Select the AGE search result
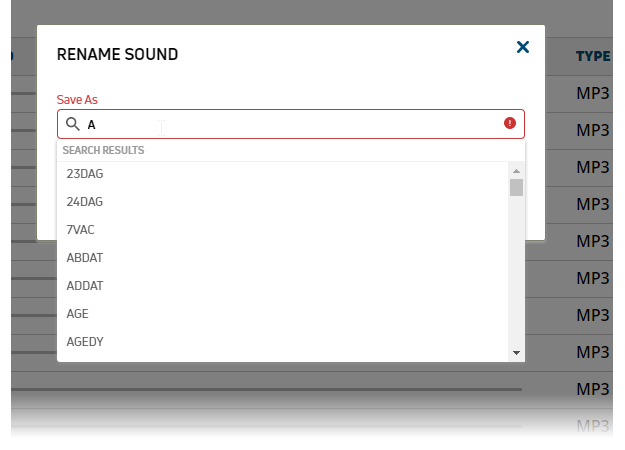This screenshot has width=625, height=450. click(x=78, y=314)
